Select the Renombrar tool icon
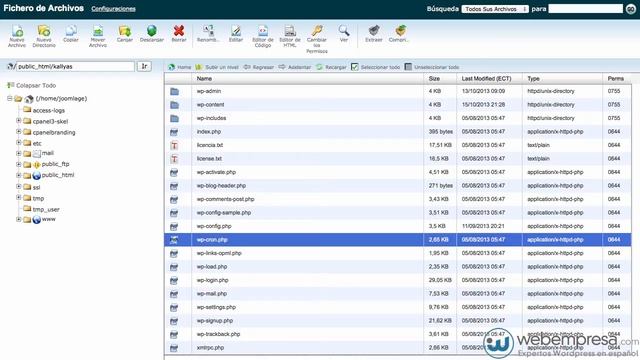 click(x=208, y=31)
